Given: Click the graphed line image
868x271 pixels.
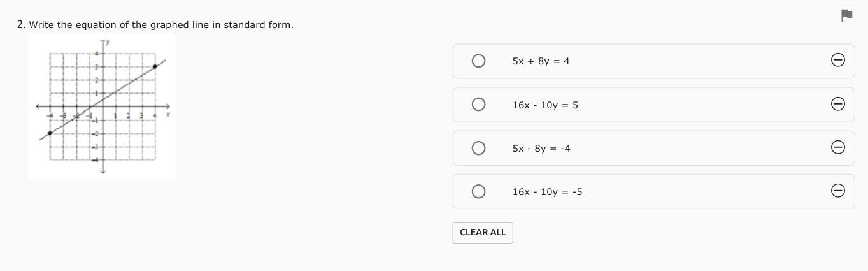Looking at the screenshot, I should click(103, 106).
